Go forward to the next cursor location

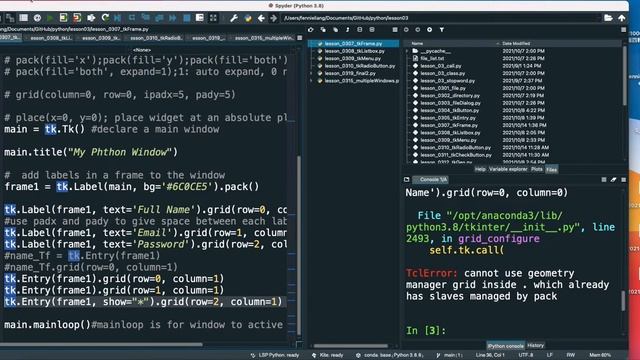click(273, 18)
